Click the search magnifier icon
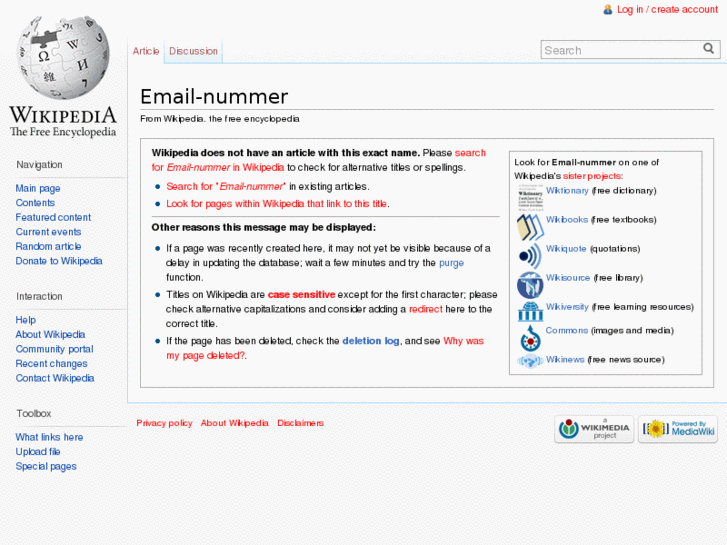The image size is (727, 545). coord(708,49)
